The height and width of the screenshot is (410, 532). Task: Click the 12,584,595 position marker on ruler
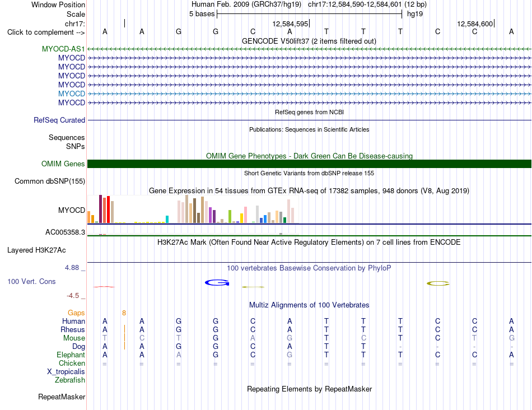click(291, 24)
